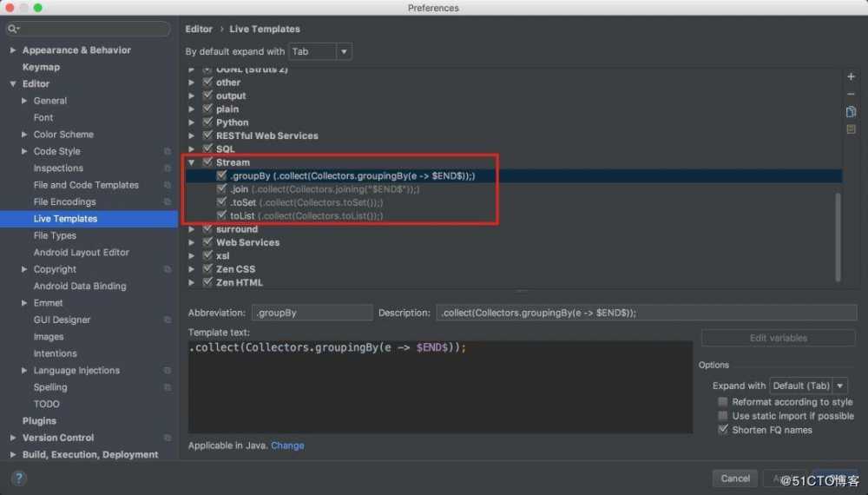Click inside the Template text editor
868x495 pixels.
tap(440, 387)
